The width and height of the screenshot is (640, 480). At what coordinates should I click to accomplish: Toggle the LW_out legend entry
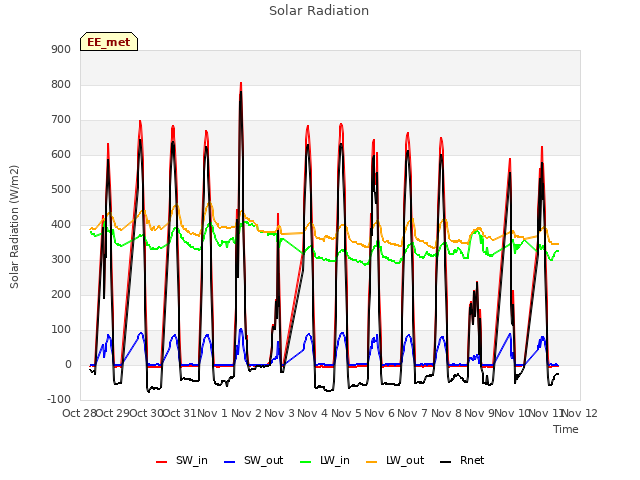[395, 460]
